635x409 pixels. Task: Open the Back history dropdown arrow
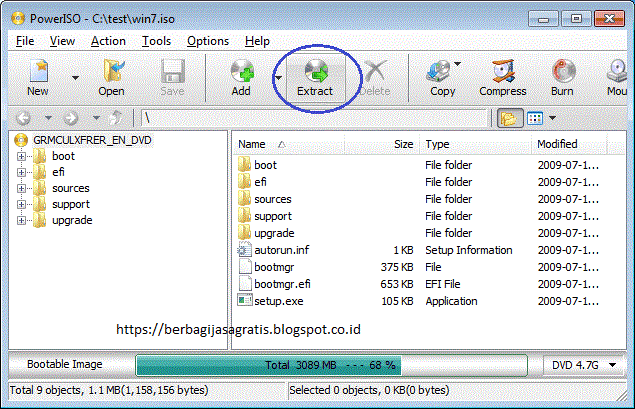tap(48, 118)
